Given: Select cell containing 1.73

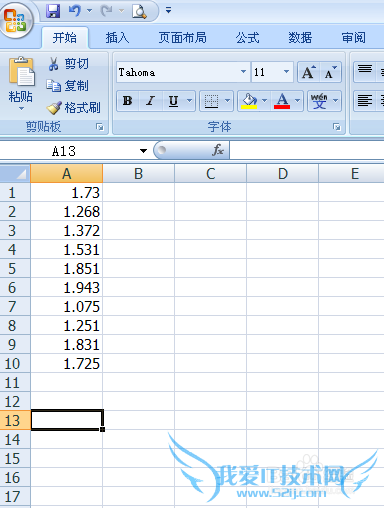Looking at the screenshot, I should (x=67, y=192).
